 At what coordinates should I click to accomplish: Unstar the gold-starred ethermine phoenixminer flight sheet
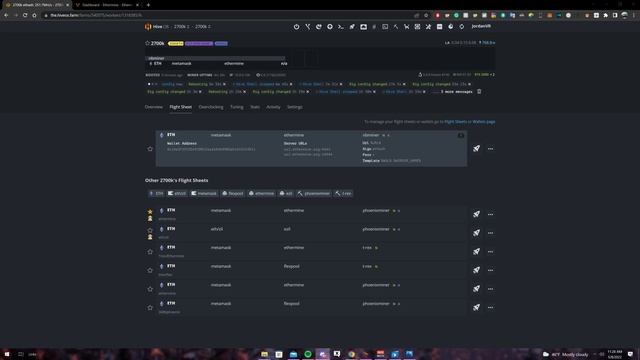[x=150, y=211]
